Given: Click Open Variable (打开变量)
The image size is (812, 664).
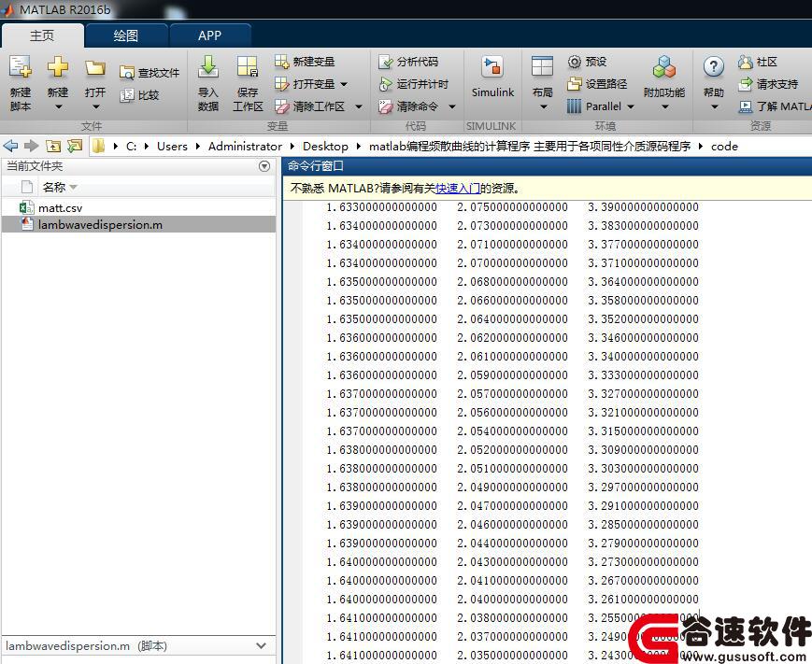Looking at the screenshot, I should (x=305, y=84).
